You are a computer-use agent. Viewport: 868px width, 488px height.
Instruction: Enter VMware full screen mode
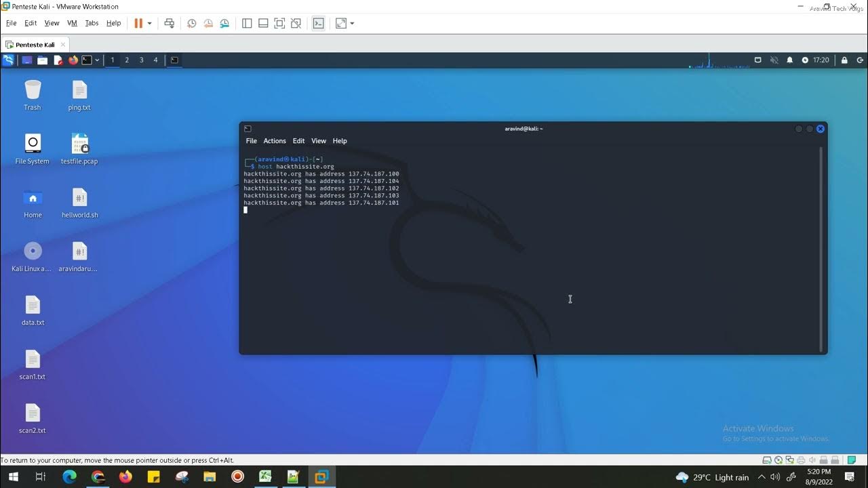coord(279,23)
